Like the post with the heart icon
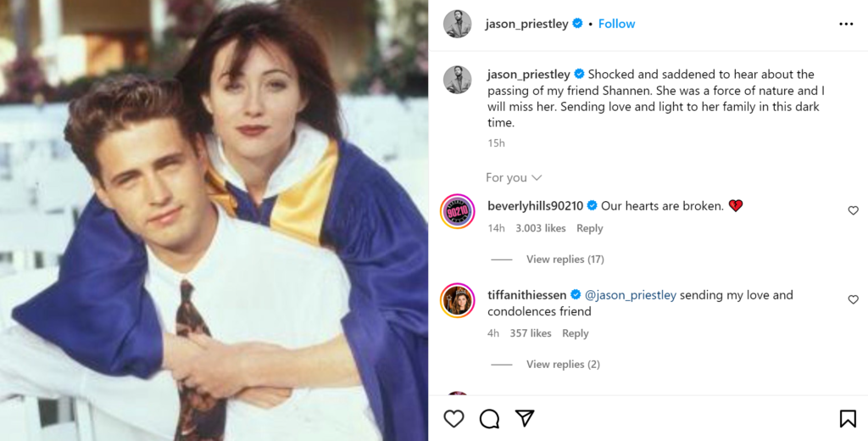The height and width of the screenshot is (441, 868). coord(454,418)
